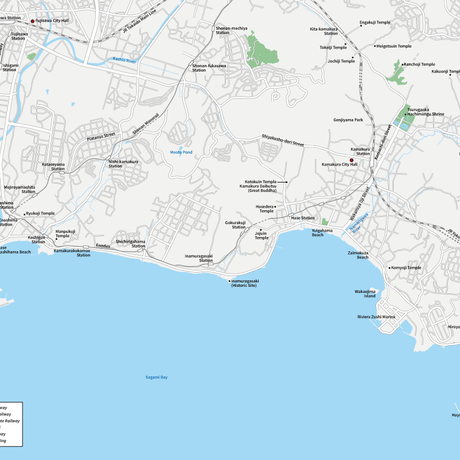Select the Gokurakuji Station label
Viewport: 460px width, 460px height.
click(235, 225)
